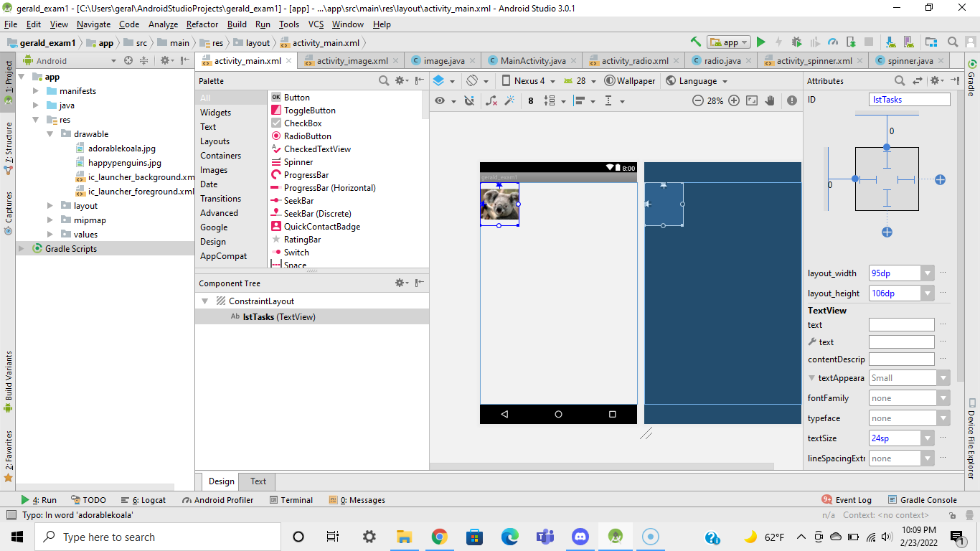Open the Refactor menu
The height and width of the screenshot is (551, 980).
point(204,24)
